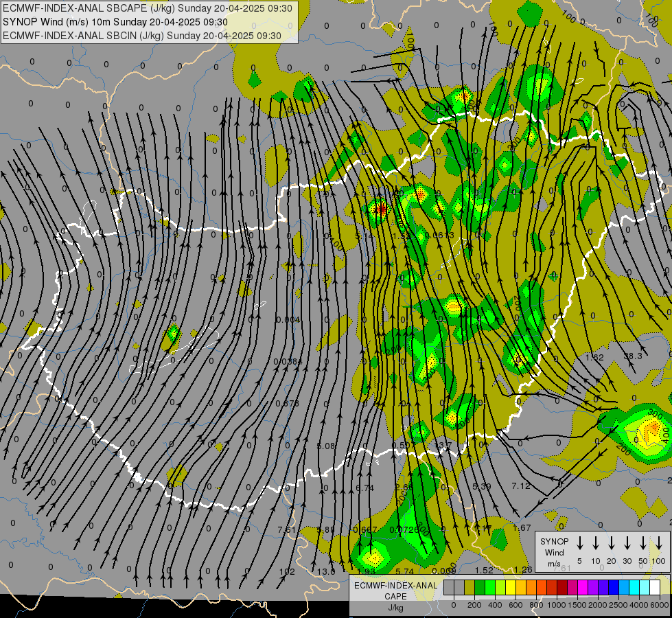Click the 10 m/s wind arrow in legend

click(596, 543)
